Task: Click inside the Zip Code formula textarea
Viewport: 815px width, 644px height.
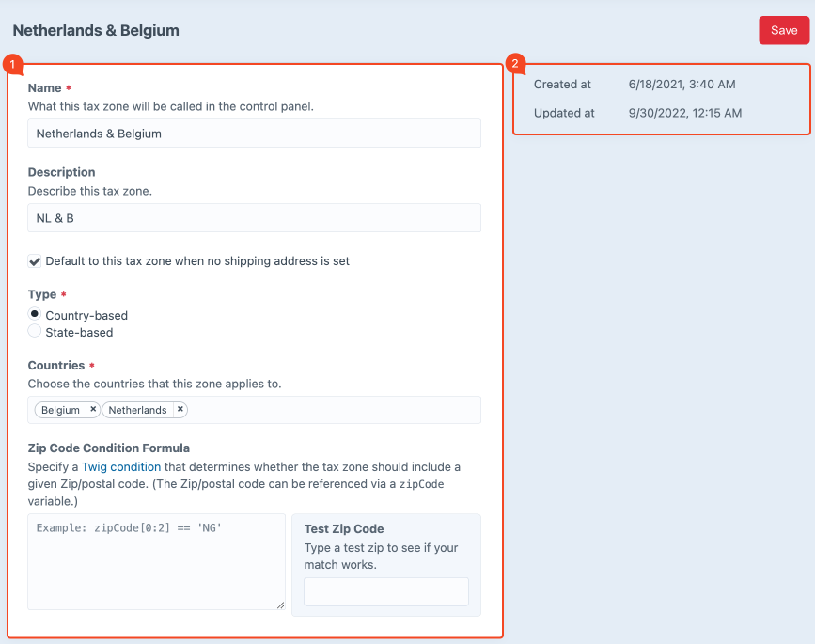Action: [x=156, y=562]
